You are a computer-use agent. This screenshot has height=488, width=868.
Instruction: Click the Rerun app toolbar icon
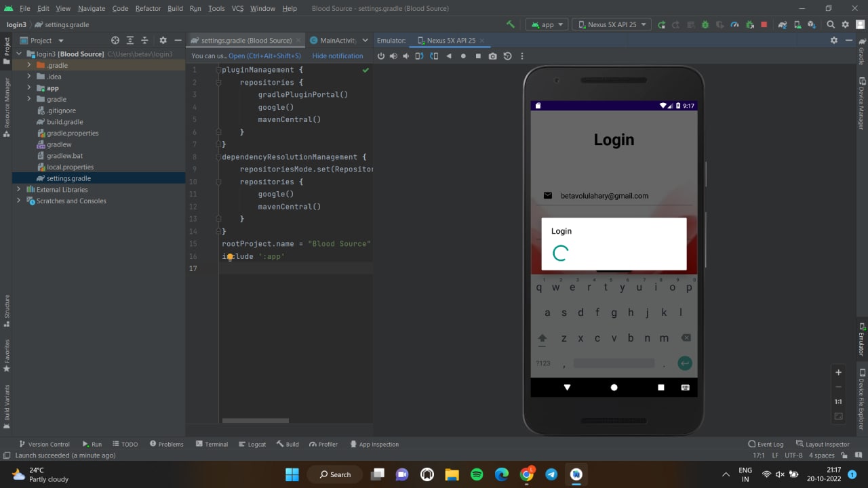(x=661, y=24)
